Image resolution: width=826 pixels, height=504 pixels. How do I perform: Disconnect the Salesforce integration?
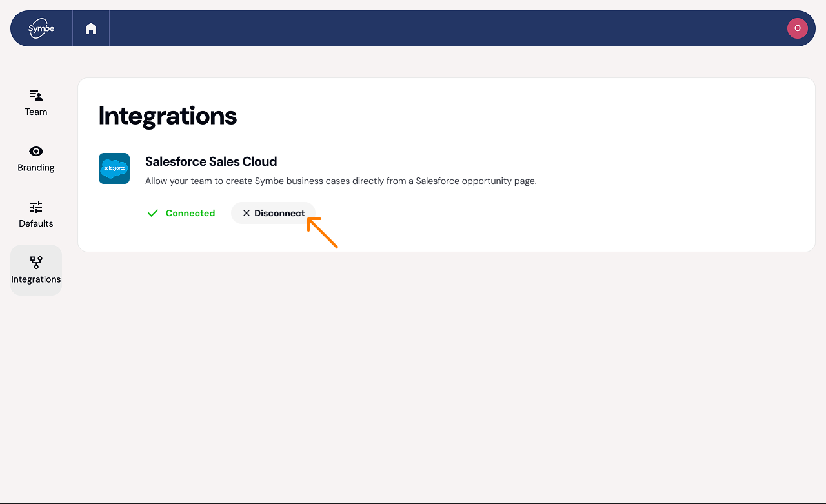coord(273,213)
